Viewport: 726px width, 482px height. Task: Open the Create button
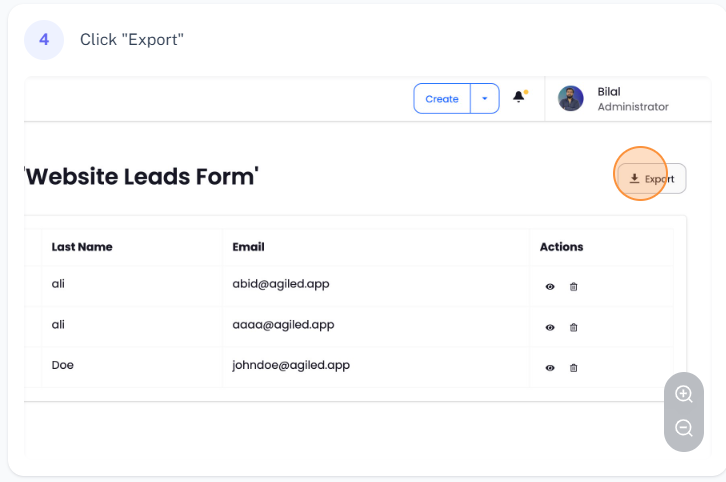point(442,99)
